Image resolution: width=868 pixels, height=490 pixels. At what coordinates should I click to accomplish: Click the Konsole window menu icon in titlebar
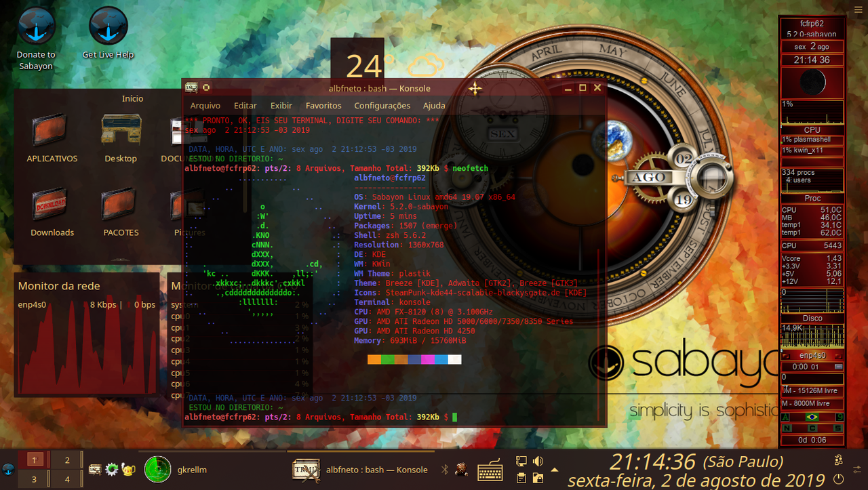point(191,87)
